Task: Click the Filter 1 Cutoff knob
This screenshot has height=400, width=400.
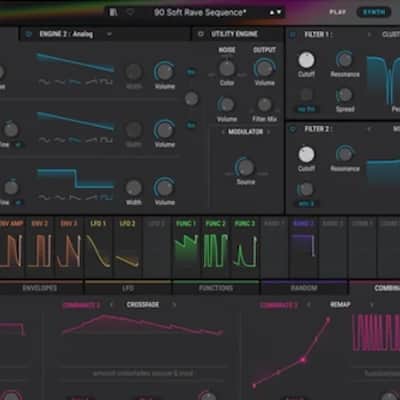Action: coord(306,60)
